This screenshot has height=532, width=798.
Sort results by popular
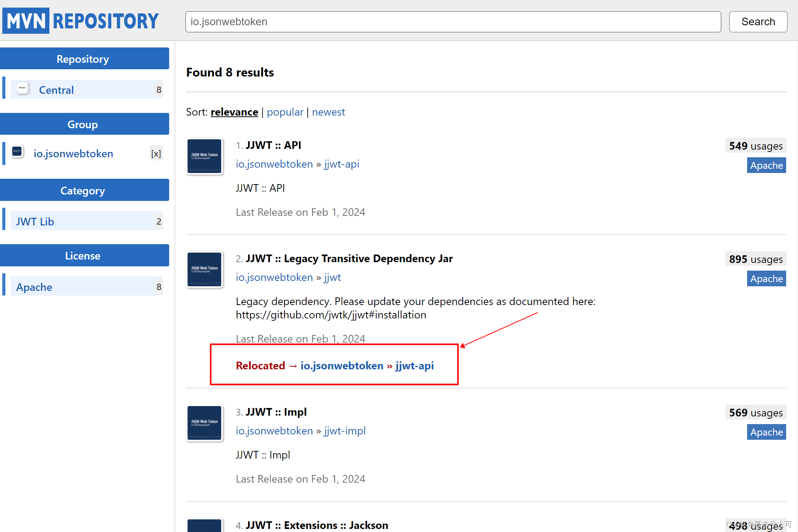click(285, 112)
